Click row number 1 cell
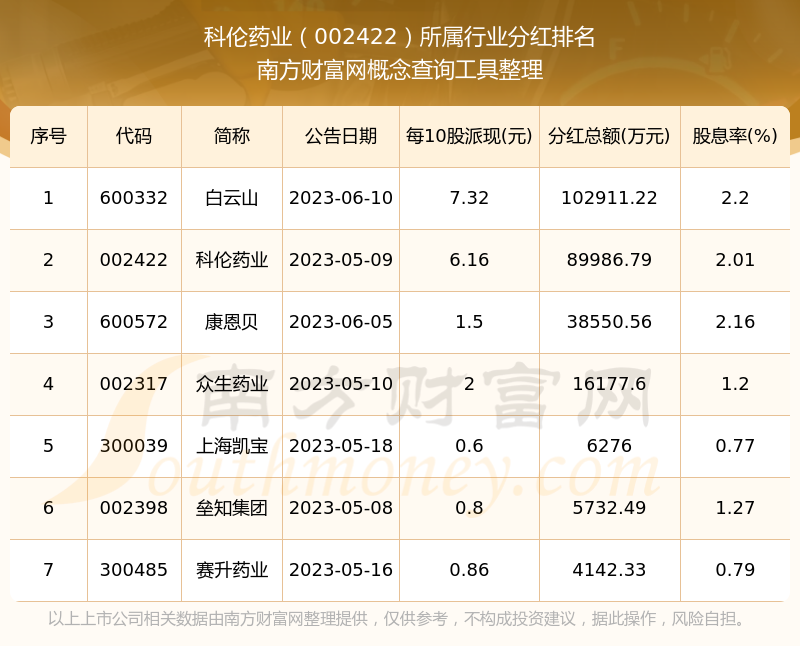This screenshot has height=646, width=800. pos(48,198)
